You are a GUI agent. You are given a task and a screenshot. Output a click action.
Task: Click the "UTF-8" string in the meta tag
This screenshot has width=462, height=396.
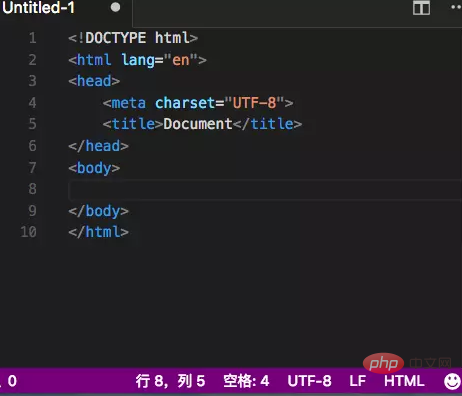pyautogui.click(x=254, y=103)
